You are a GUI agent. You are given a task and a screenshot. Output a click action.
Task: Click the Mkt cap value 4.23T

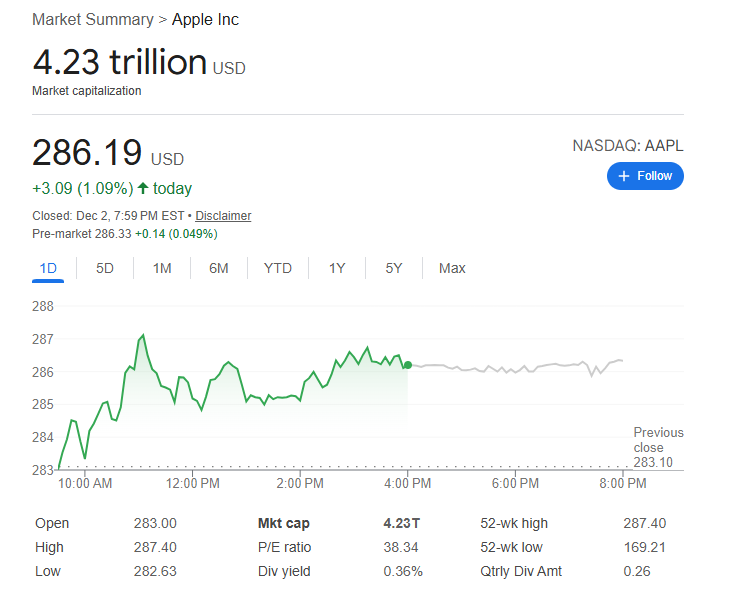(x=402, y=523)
